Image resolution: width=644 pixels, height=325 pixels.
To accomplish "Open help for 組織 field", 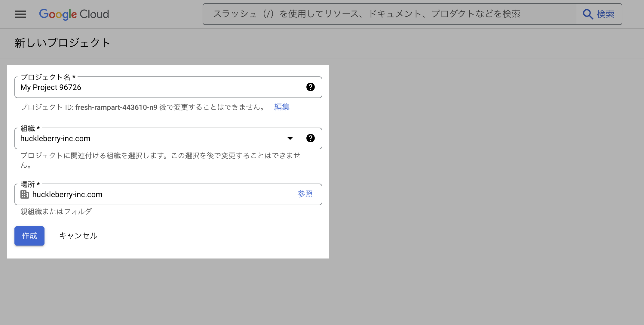I will pos(310,138).
